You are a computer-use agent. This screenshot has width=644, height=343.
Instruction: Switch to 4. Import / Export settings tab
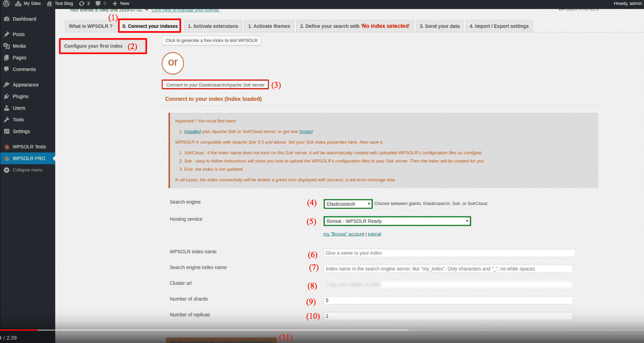point(499,26)
